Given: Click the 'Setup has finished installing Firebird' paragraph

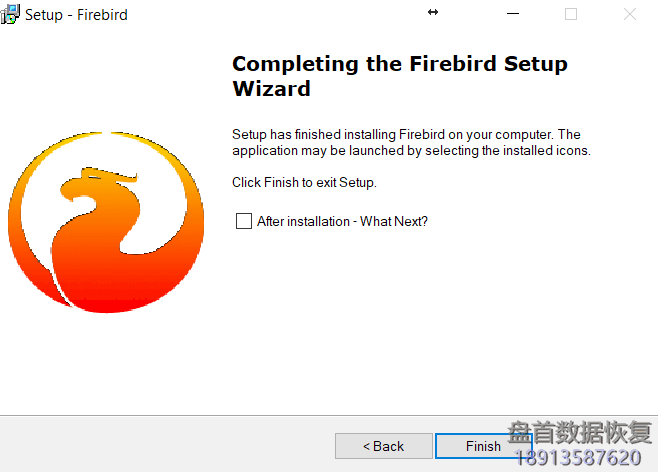Looking at the screenshot, I should (x=411, y=142).
